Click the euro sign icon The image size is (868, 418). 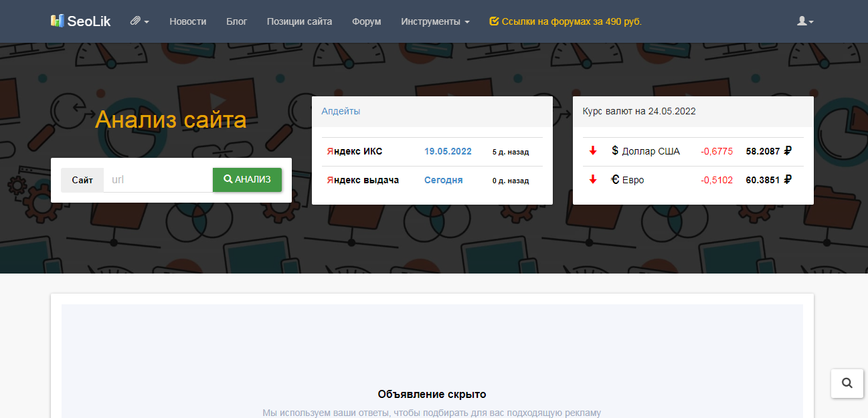pyautogui.click(x=615, y=180)
